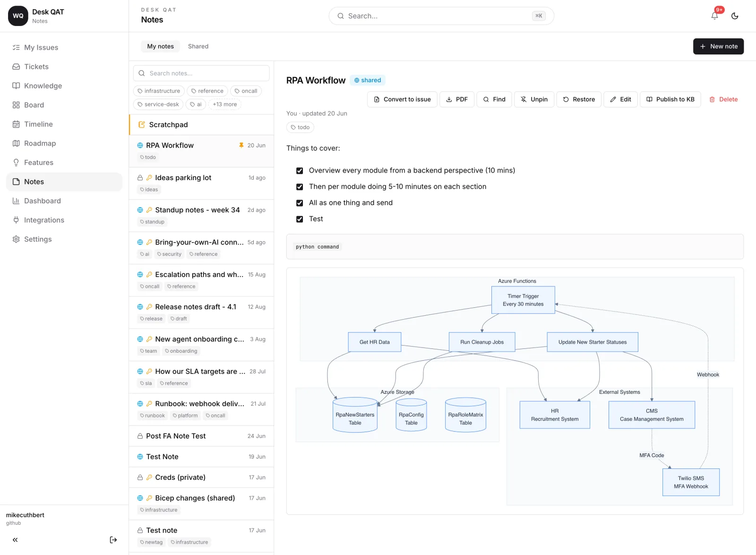Delete the RPA Workflow note
Image resolution: width=756 pixels, height=555 pixels.
(x=723, y=99)
